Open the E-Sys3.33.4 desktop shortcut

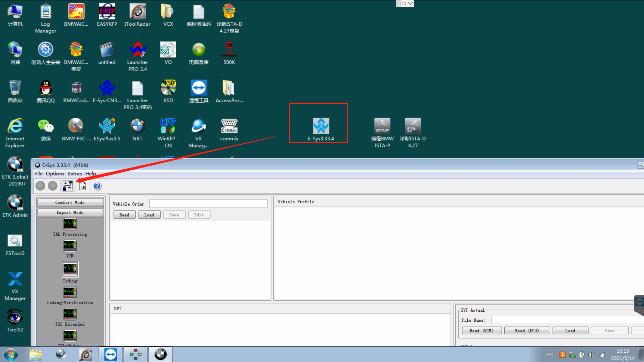tap(321, 129)
